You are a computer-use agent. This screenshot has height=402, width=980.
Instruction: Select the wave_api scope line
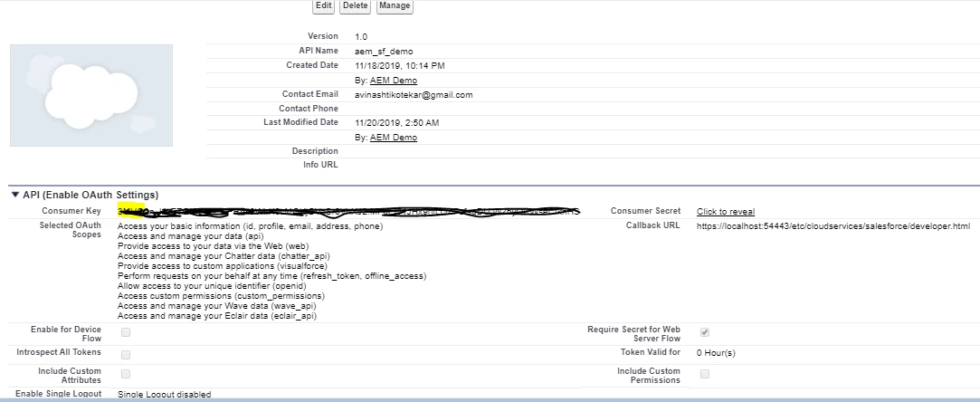[217, 306]
